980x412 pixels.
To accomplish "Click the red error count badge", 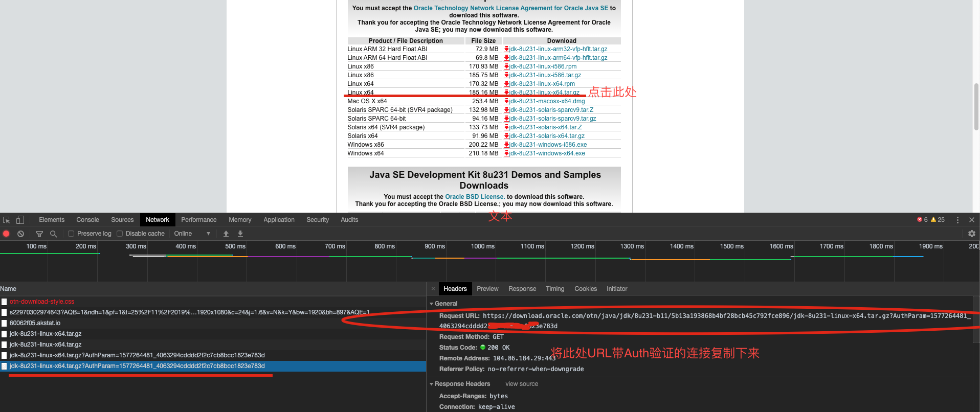I will 922,220.
